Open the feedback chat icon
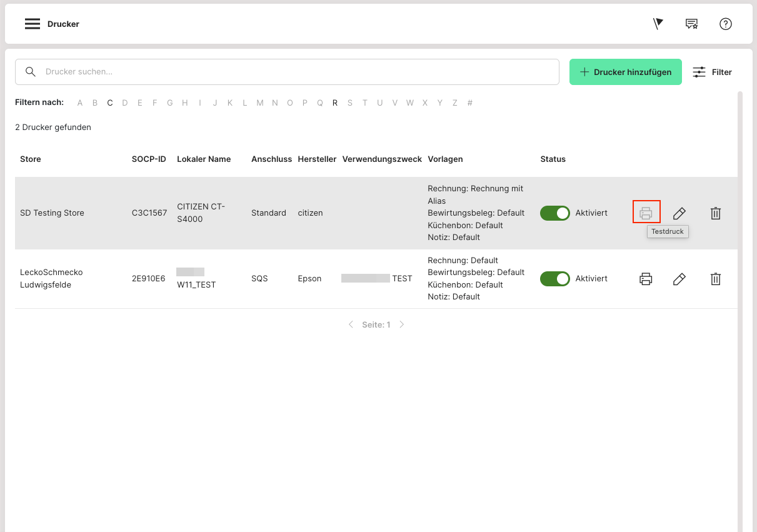The width and height of the screenshot is (757, 532). click(x=691, y=24)
